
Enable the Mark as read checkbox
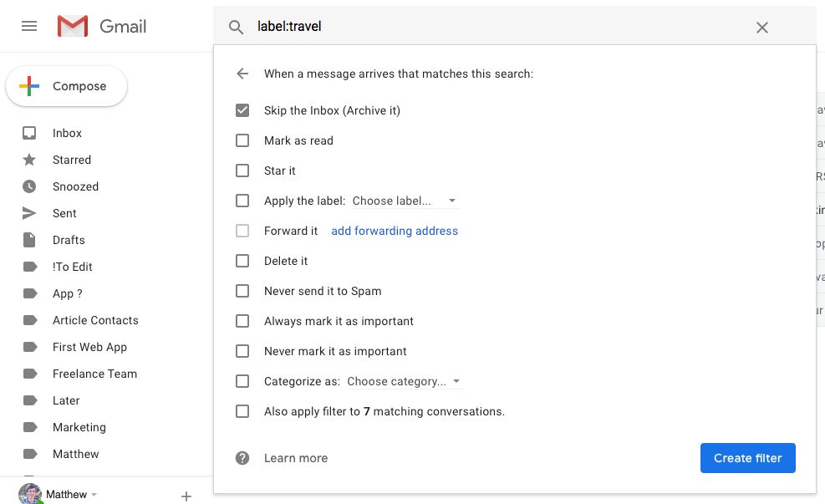[x=242, y=140]
